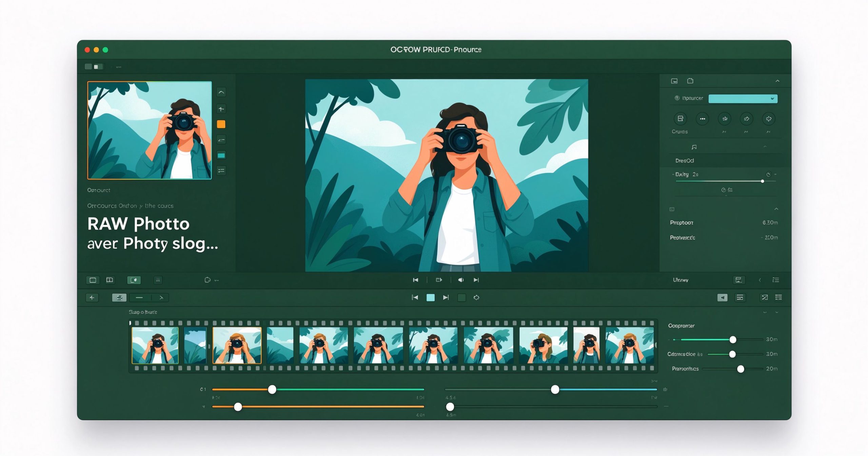The image size is (868, 456).
Task: Toggle the highlighted camera view icon
Action: [x=134, y=280]
